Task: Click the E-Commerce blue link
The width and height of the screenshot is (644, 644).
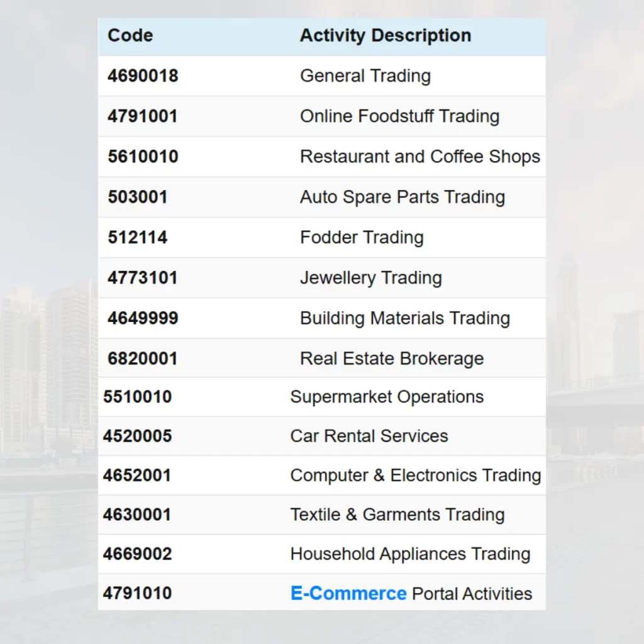Action: [348, 593]
